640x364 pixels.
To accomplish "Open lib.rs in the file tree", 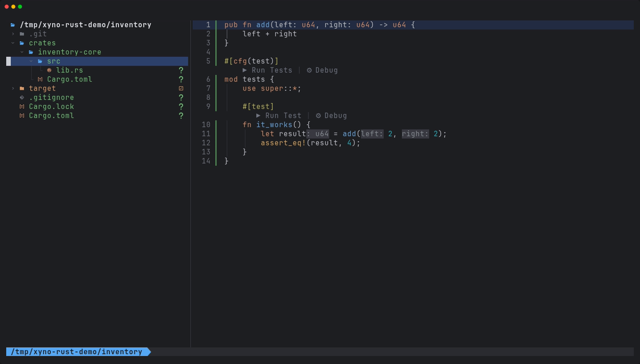I will [x=70, y=70].
